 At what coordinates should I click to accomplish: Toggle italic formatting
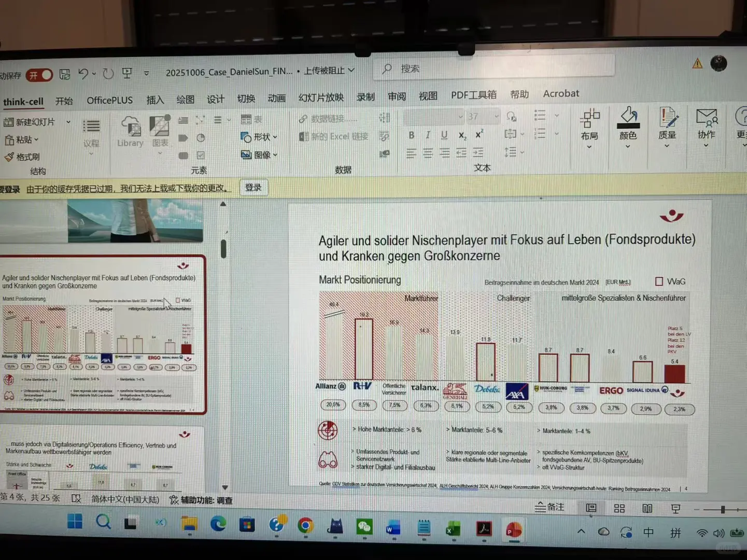pyautogui.click(x=428, y=135)
